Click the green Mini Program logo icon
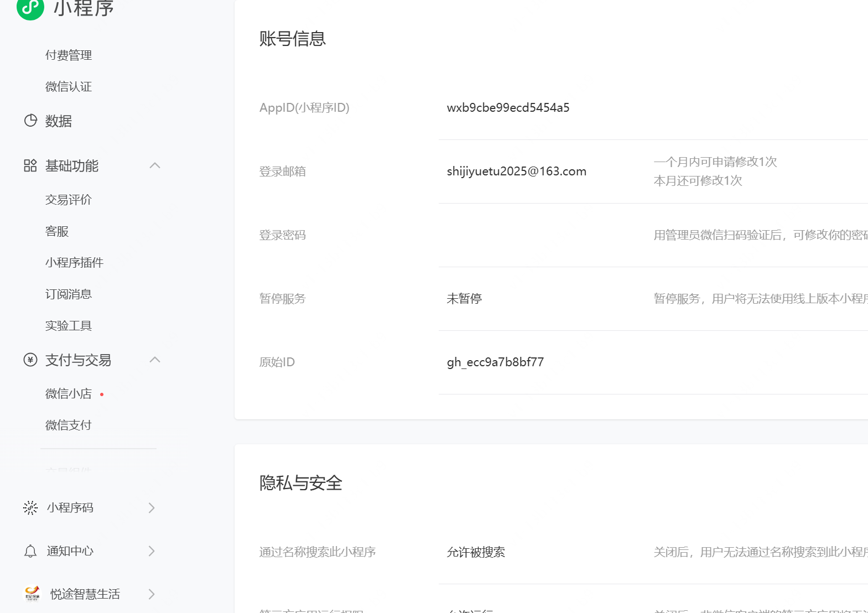The height and width of the screenshot is (613, 868). 30,8
